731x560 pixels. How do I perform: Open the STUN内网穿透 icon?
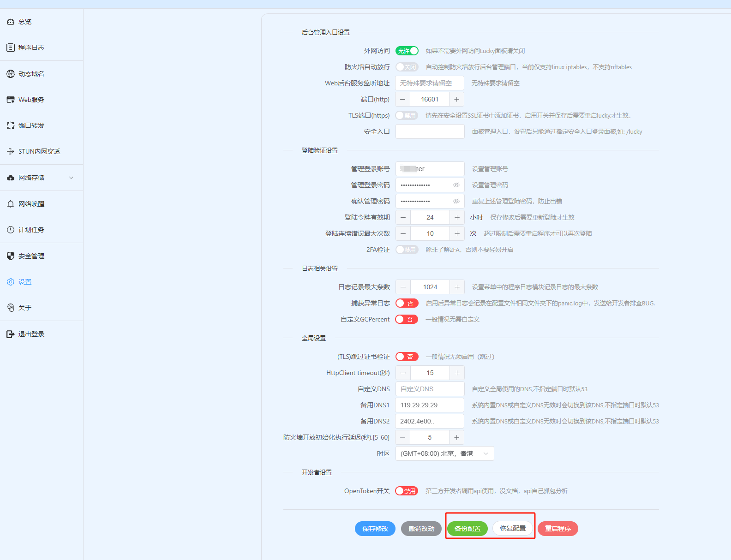coord(11,151)
